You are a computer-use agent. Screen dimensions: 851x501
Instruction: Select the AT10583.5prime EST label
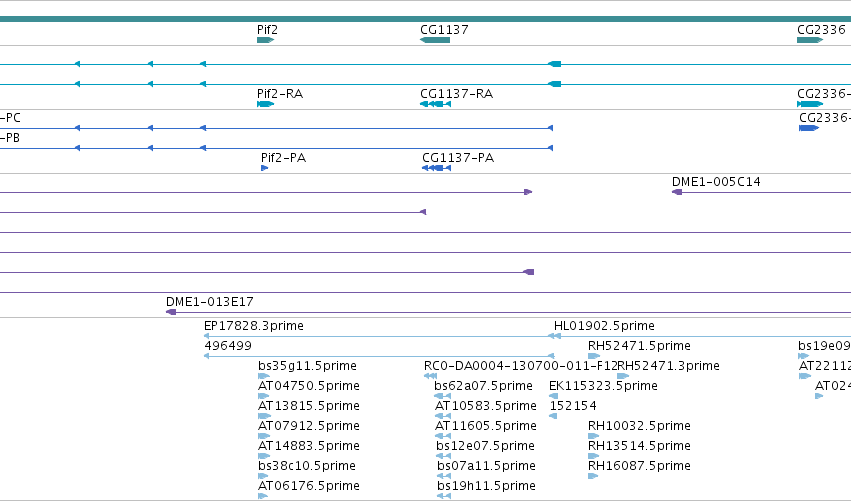click(x=485, y=406)
